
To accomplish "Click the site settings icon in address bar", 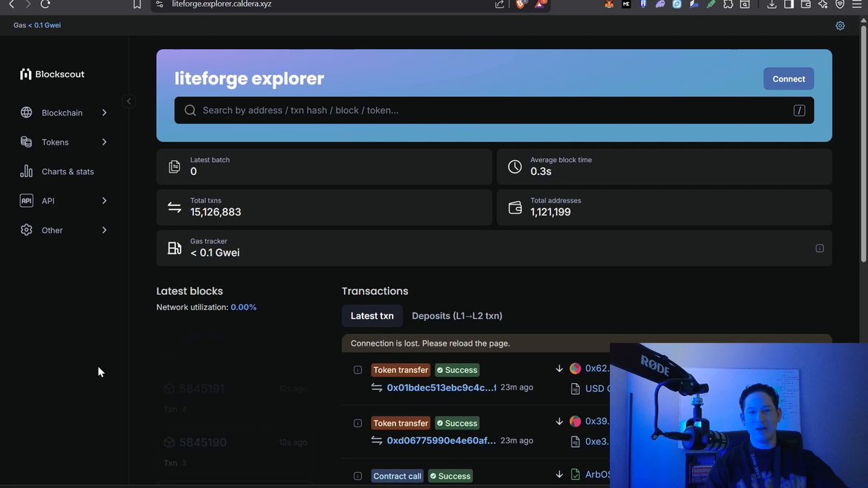I will pos(161,4).
